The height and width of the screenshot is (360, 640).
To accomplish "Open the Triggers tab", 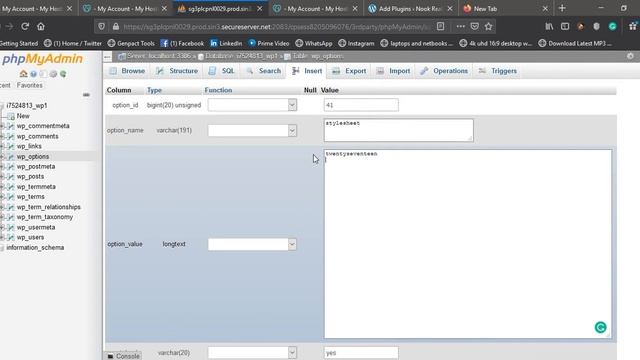I will [498, 71].
